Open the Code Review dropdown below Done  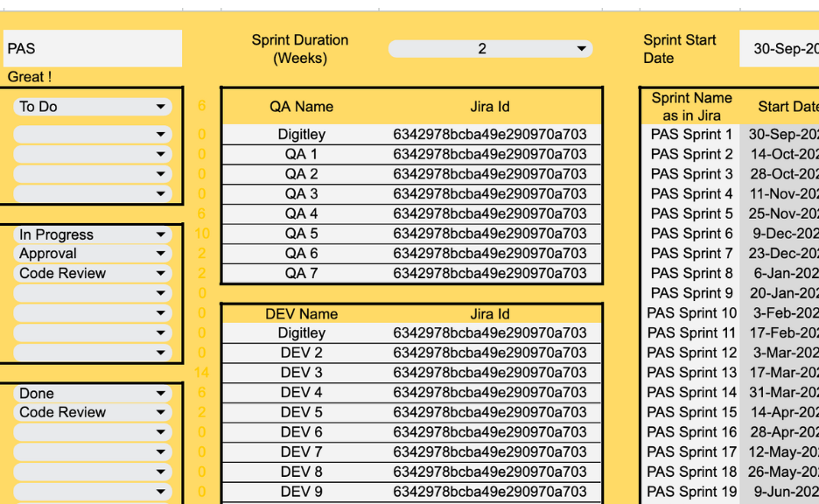[x=160, y=412]
